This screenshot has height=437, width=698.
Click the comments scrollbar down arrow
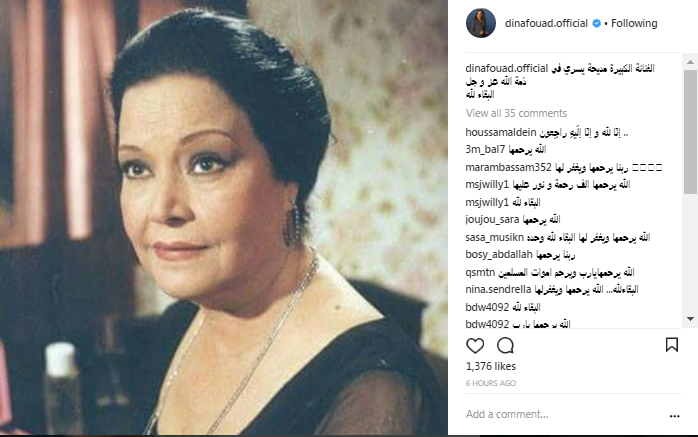(690, 319)
